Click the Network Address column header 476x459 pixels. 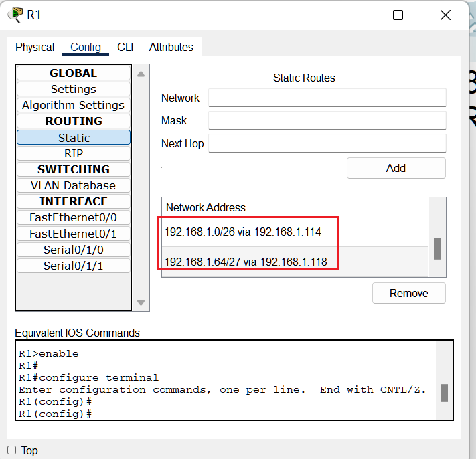pos(206,208)
